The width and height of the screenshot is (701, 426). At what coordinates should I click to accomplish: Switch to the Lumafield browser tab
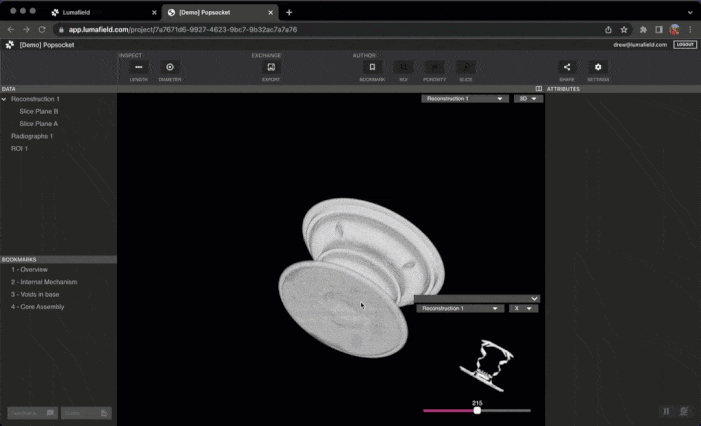103,13
